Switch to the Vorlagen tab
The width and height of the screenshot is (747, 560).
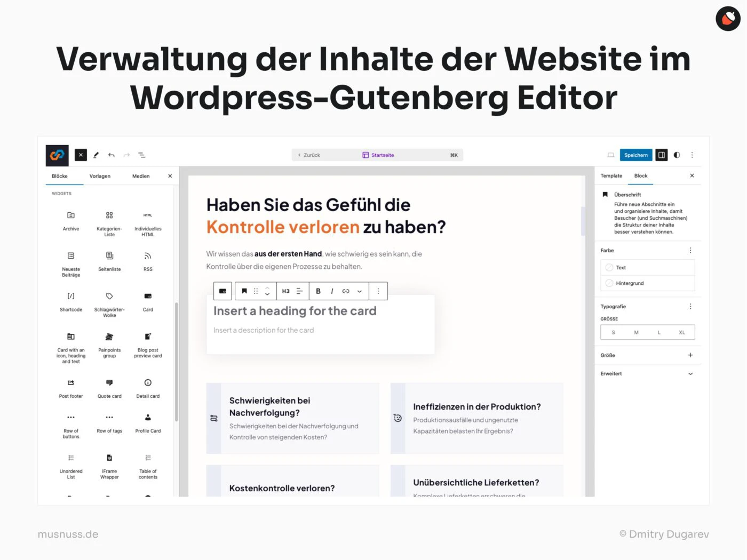point(100,176)
